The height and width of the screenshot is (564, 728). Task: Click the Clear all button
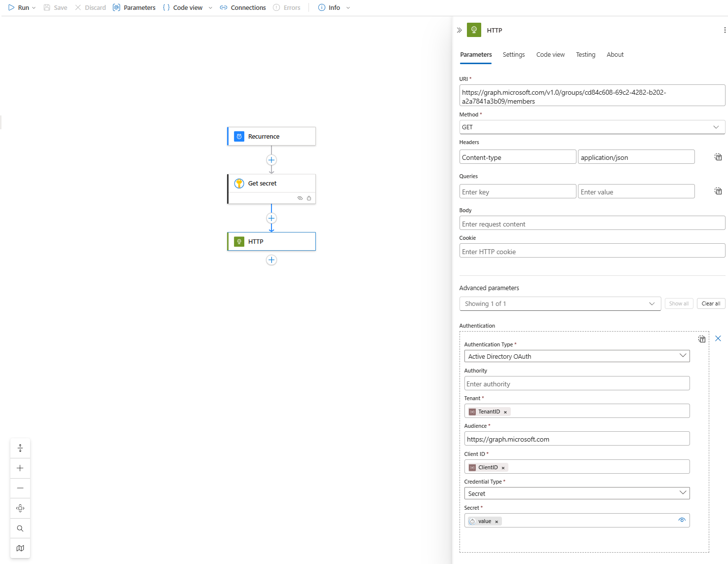(711, 303)
